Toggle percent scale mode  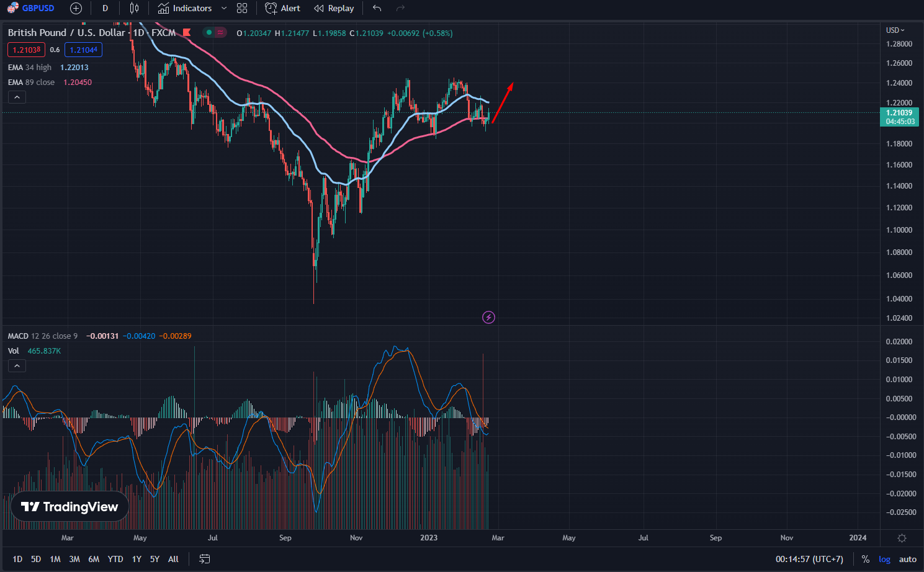[x=865, y=559]
